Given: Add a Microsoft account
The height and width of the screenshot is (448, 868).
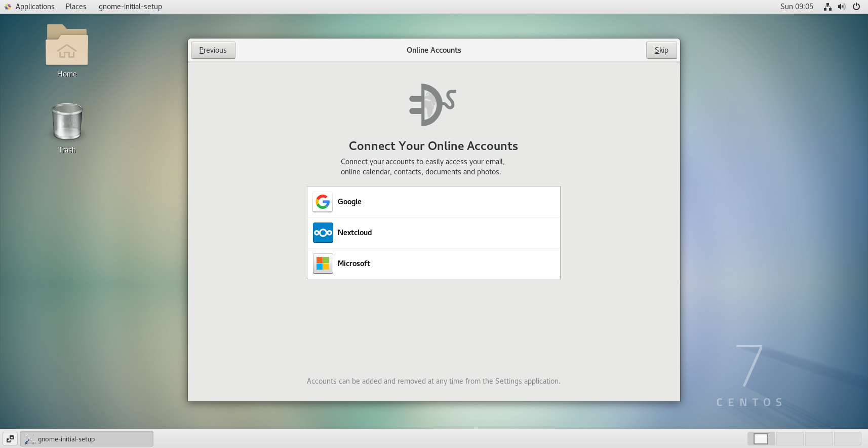Looking at the screenshot, I should click(x=433, y=264).
